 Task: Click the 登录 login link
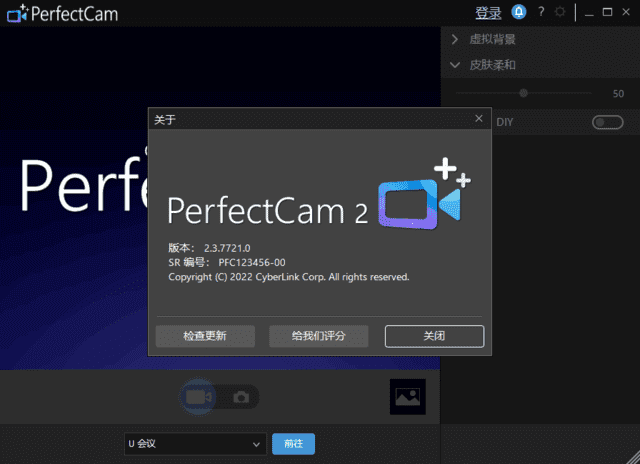pyautogui.click(x=488, y=13)
